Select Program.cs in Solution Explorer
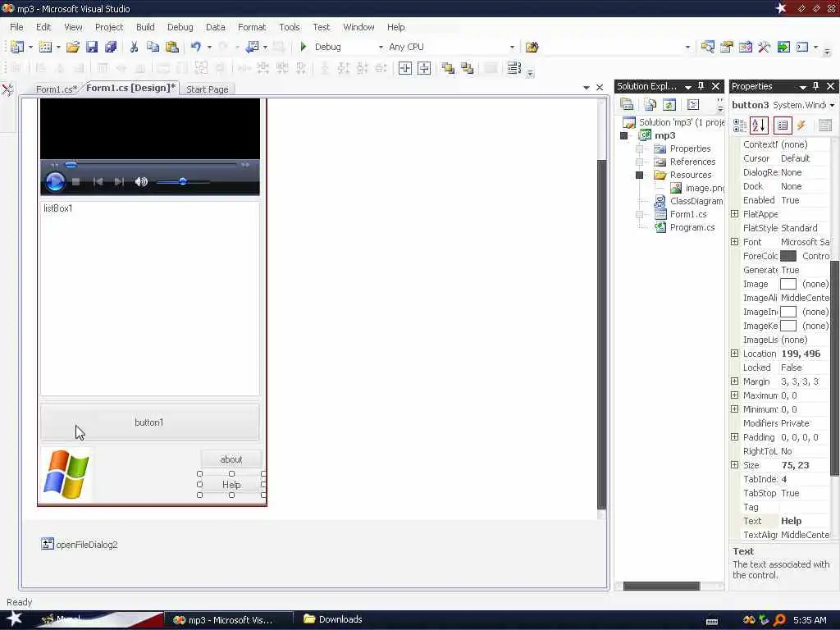The image size is (840, 630). (x=692, y=227)
